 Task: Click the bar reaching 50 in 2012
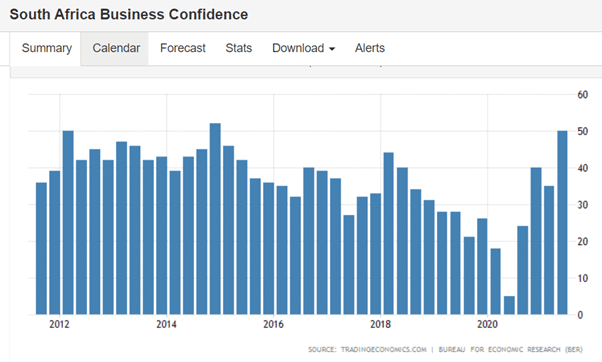coord(68,223)
